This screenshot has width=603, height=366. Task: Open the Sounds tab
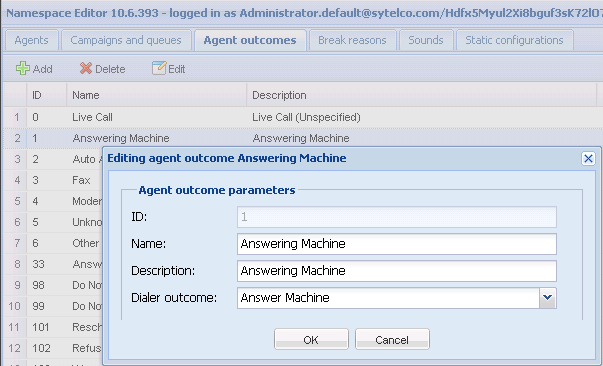click(x=426, y=40)
